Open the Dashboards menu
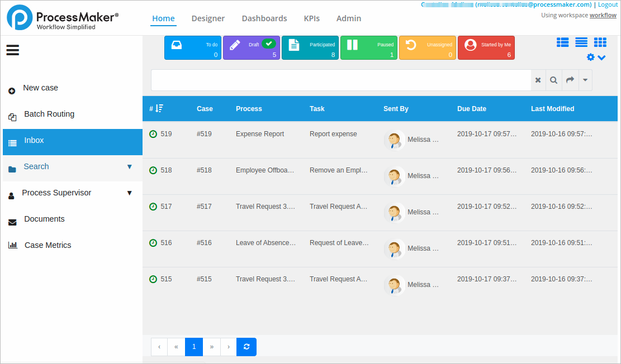 (264, 18)
